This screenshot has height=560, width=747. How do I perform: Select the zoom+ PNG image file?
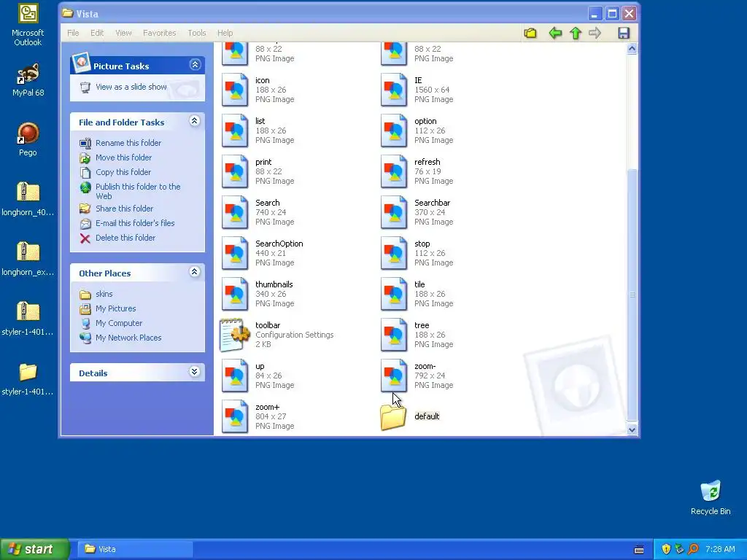pos(258,416)
